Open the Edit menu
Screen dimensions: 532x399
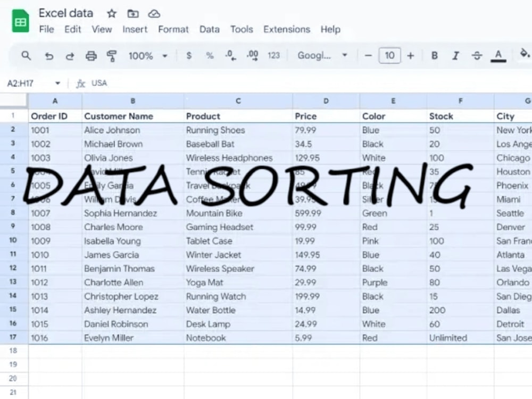point(72,29)
